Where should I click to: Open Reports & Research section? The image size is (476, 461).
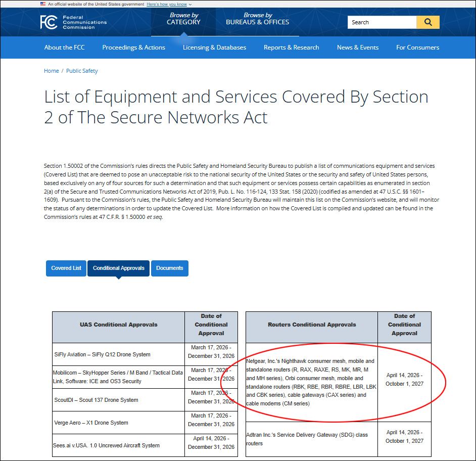(x=291, y=48)
